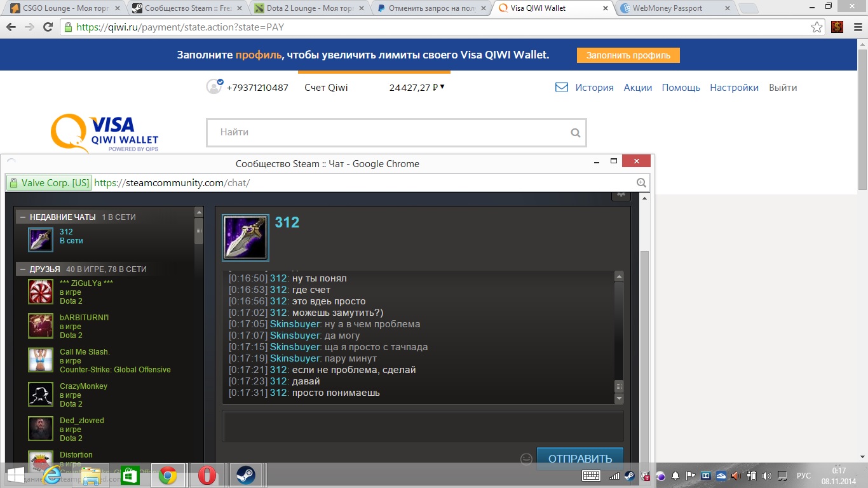Image resolution: width=868 pixels, height=488 pixels.
Task: Click the Dota extension icon in Chrome toolbar
Action: [x=837, y=27]
